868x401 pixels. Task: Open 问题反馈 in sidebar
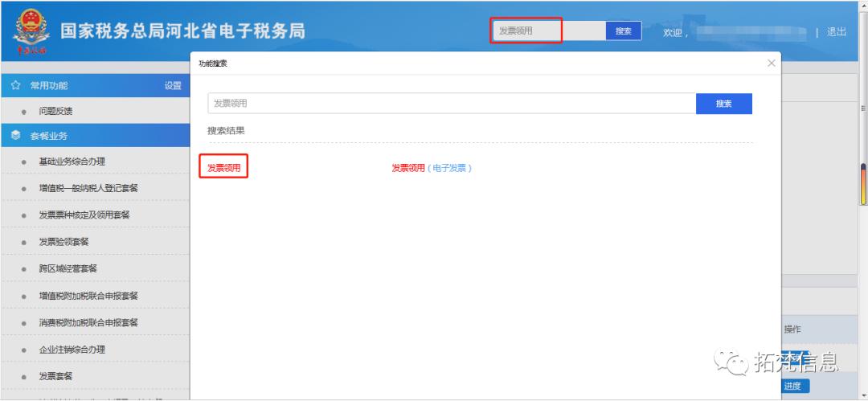coord(55,112)
